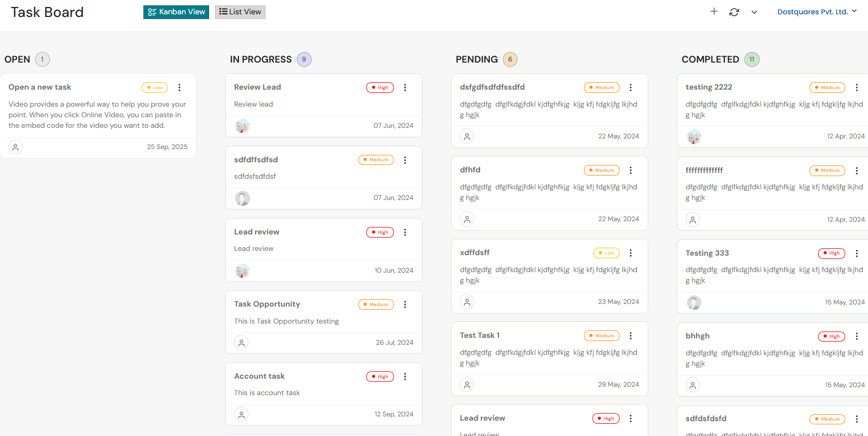Click user icon on dfhfd pending card
The width and height of the screenshot is (868, 436).
click(x=467, y=219)
